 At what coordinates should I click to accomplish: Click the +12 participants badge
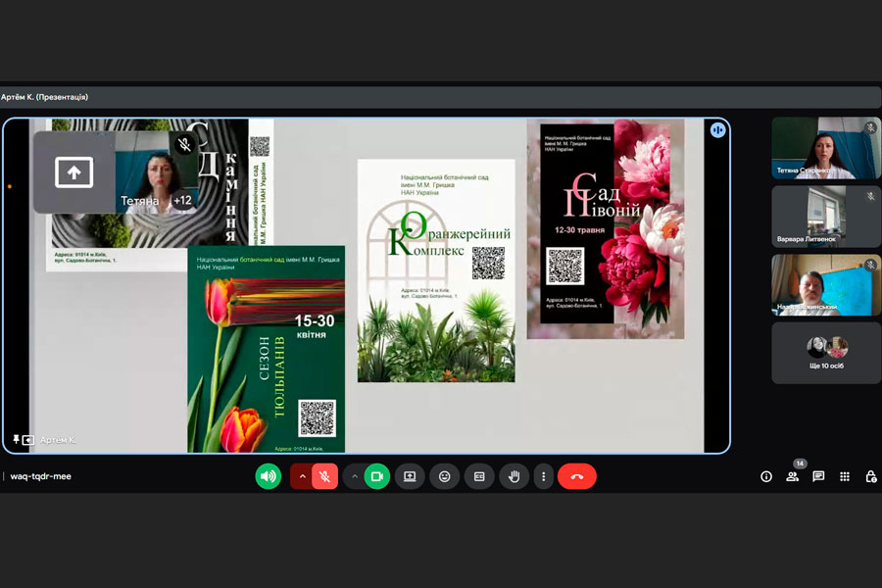coord(182,200)
